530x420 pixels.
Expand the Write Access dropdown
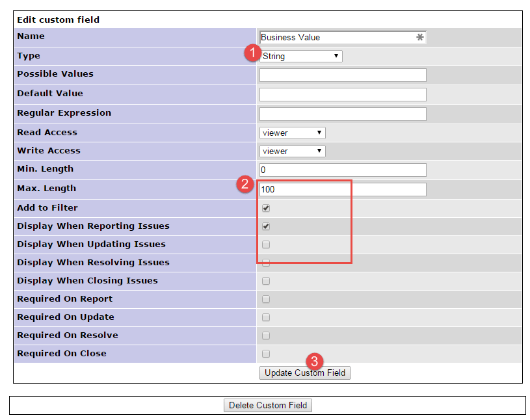(292, 151)
